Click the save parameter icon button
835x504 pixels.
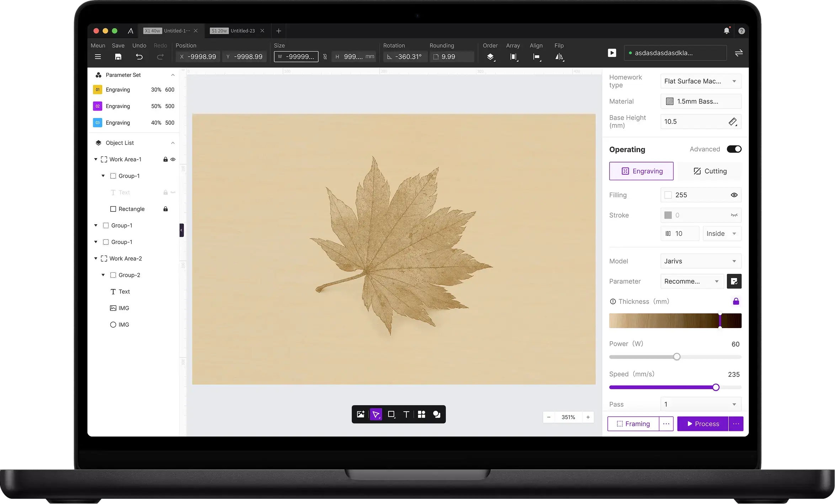click(x=734, y=281)
